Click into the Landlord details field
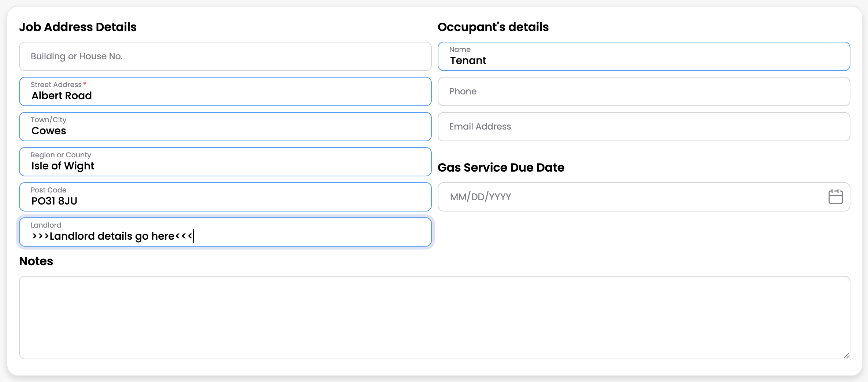Screen dimensions: 868x382 coord(225,232)
